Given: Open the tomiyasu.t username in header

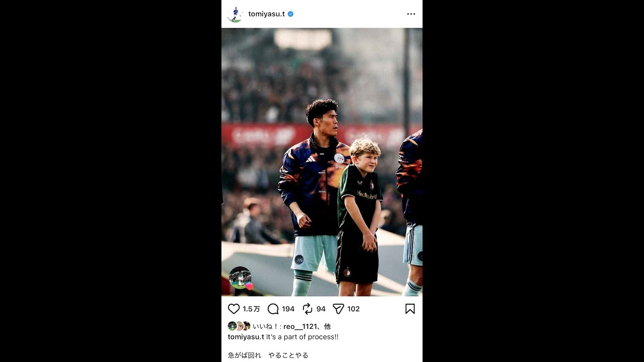Looking at the screenshot, I should (x=267, y=14).
